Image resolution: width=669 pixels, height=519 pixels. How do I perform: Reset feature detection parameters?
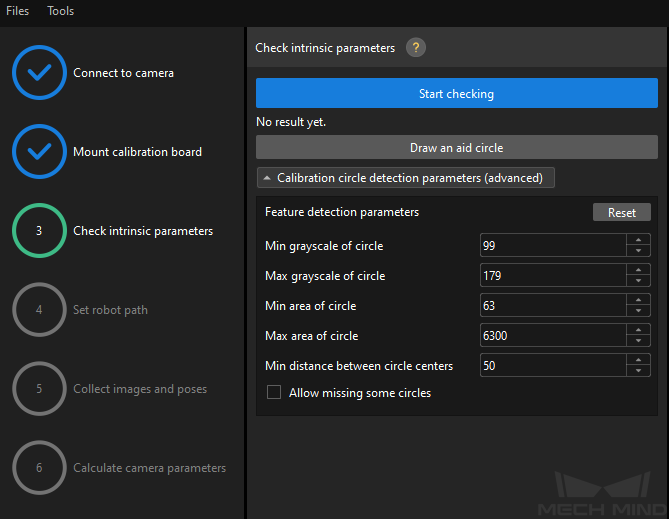tap(622, 212)
